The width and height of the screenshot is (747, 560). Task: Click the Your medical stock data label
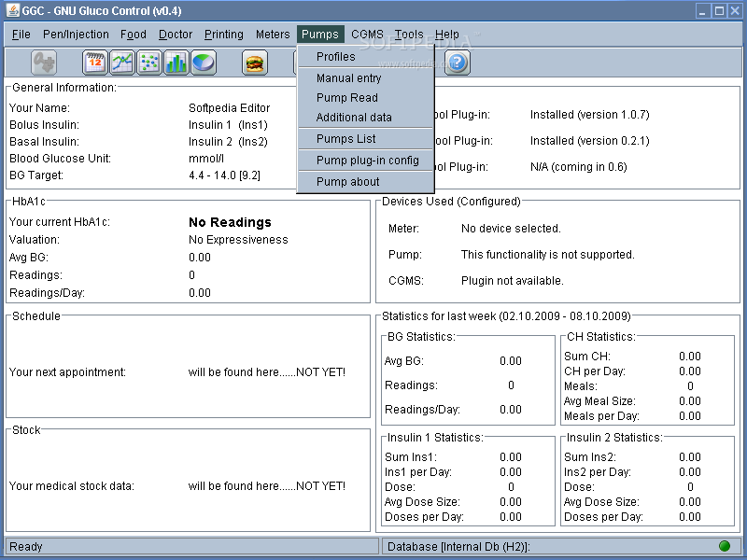(x=72, y=486)
